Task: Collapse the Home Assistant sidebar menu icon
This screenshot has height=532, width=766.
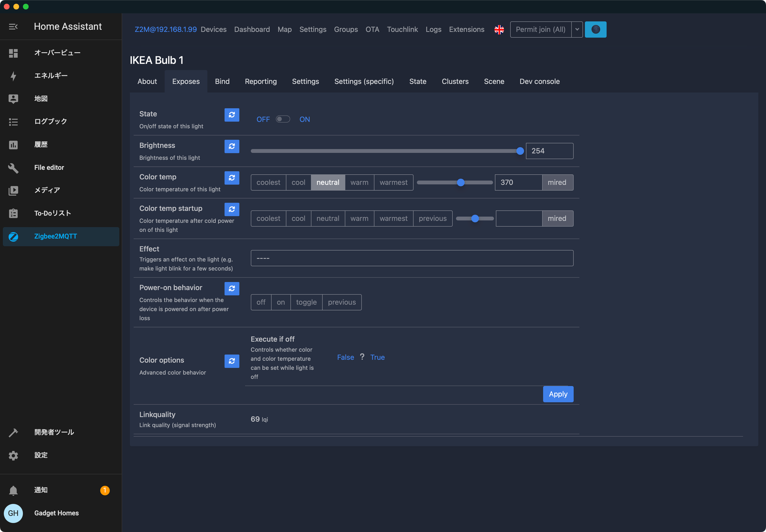Action: tap(13, 27)
